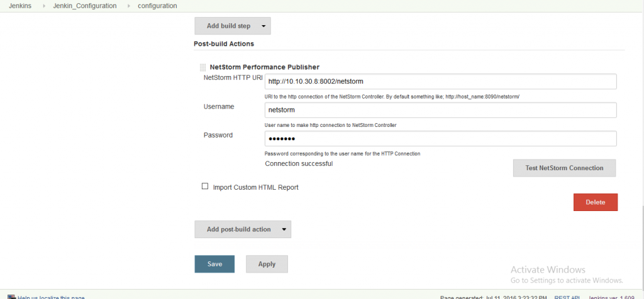Click the NetStorm HTTP URI label
Image resolution: width=644 pixels, height=299 pixels.
(x=233, y=77)
